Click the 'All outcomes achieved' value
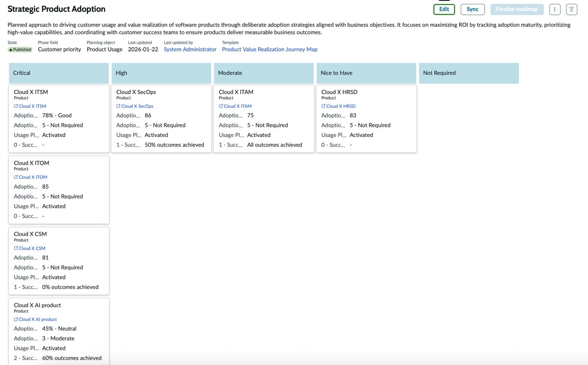 (274, 145)
